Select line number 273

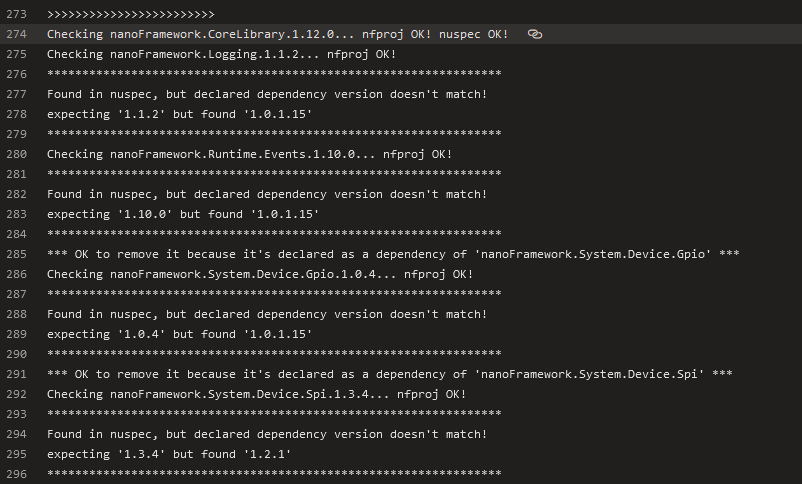(16, 14)
